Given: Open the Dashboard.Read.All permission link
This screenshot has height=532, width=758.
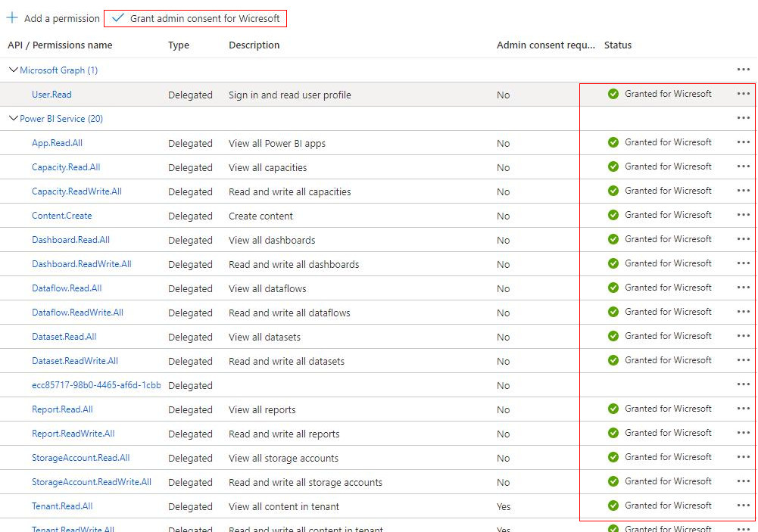Looking at the screenshot, I should click(70, 240).
